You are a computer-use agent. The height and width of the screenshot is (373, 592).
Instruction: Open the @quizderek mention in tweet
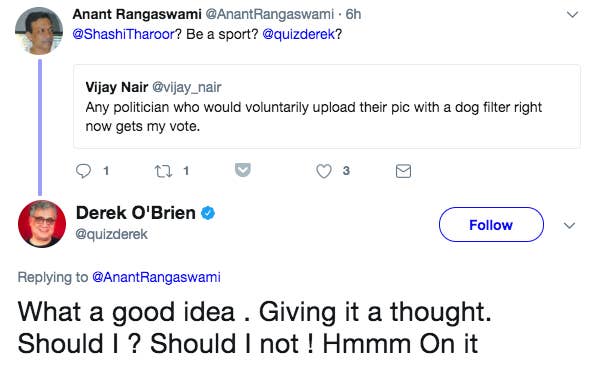click(x=299, y=34)
